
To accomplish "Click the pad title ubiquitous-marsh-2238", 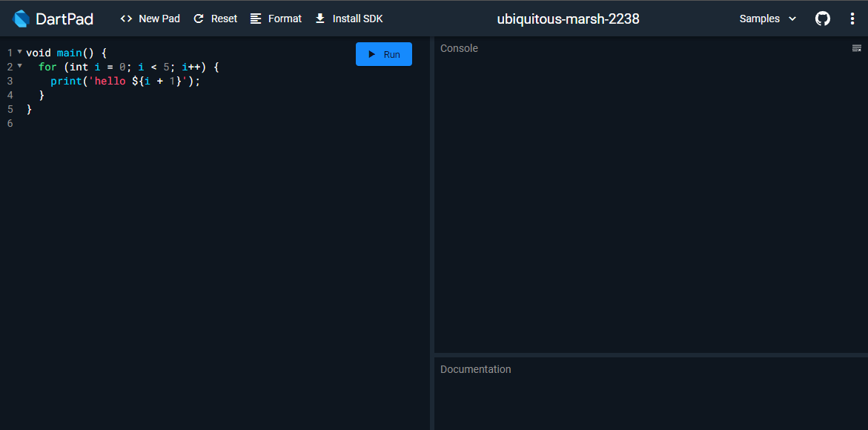I will click(568, 19).
